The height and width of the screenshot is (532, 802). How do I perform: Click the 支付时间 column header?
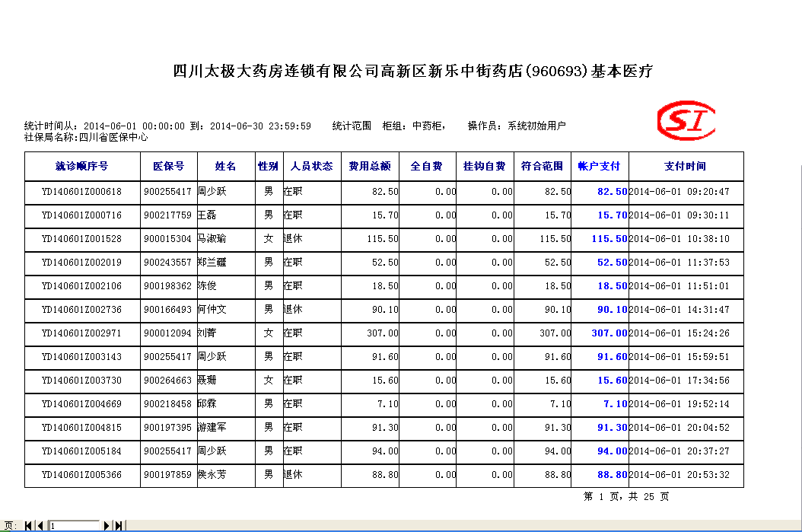[x=686, y=166]
